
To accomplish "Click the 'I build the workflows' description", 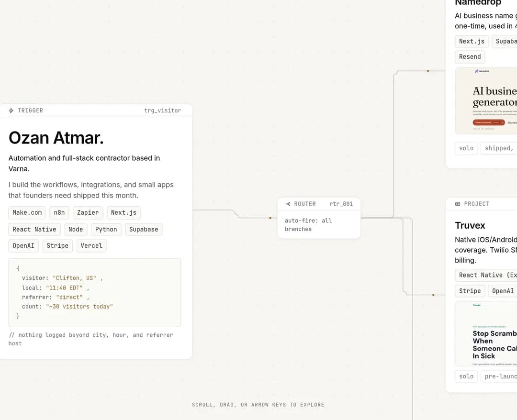I will coord(90,190).
